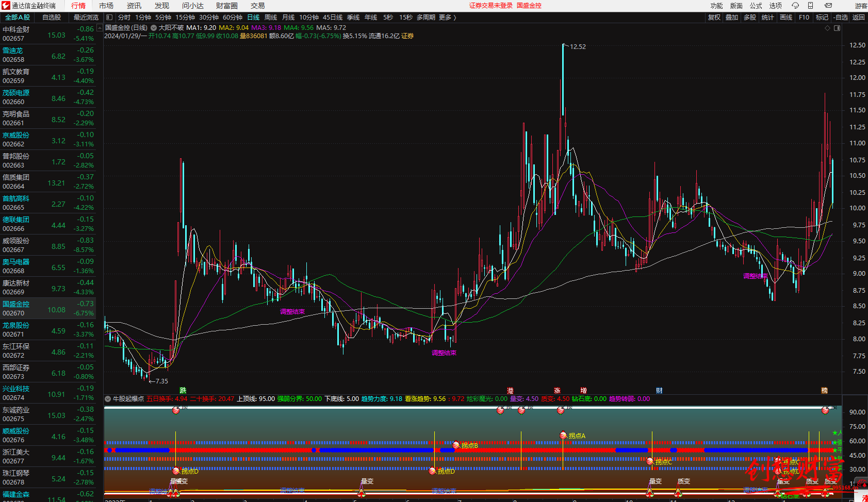This screenshot has width=868, height=502.
Task: Select 兴业科技 002674 in stock list
Action: pyautogui.click(x=48, y=393)
